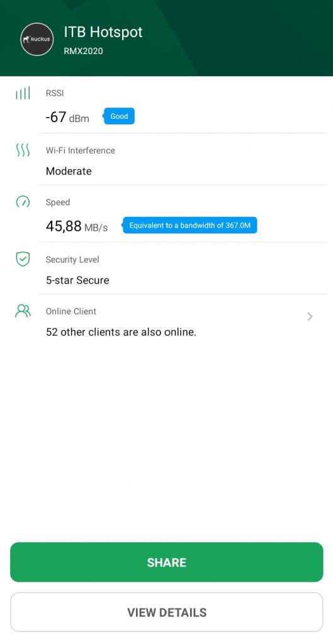The image size is (333, 644).
Task: Tap the 45,88 MB/s speed value
Action: pyautogui.click(x=76, y=226)
